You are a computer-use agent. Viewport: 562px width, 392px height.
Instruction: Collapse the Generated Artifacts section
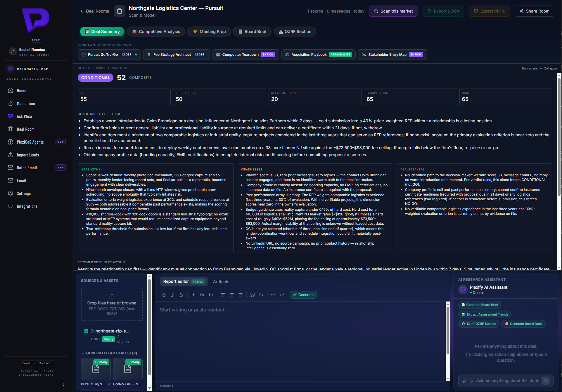[x=109, y=353]
